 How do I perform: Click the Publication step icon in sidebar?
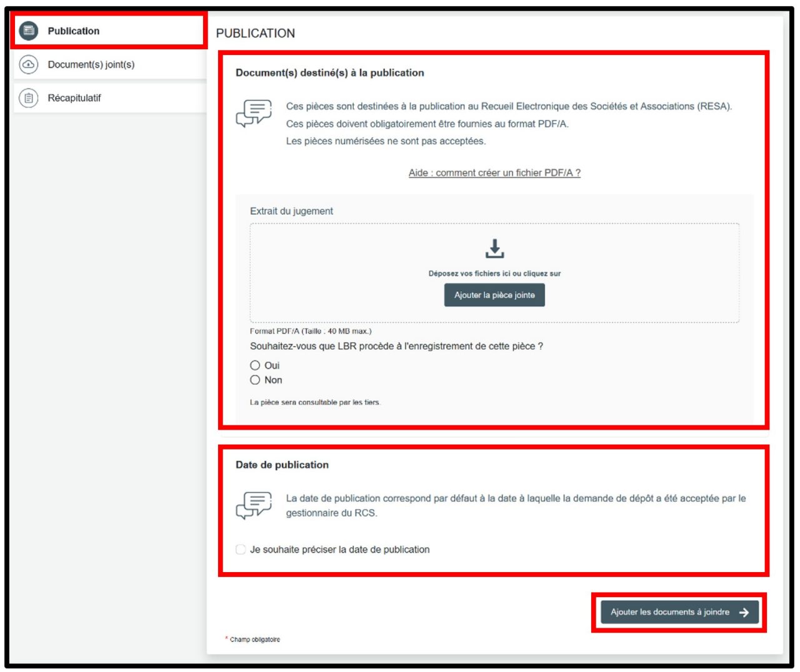point(29,31)
